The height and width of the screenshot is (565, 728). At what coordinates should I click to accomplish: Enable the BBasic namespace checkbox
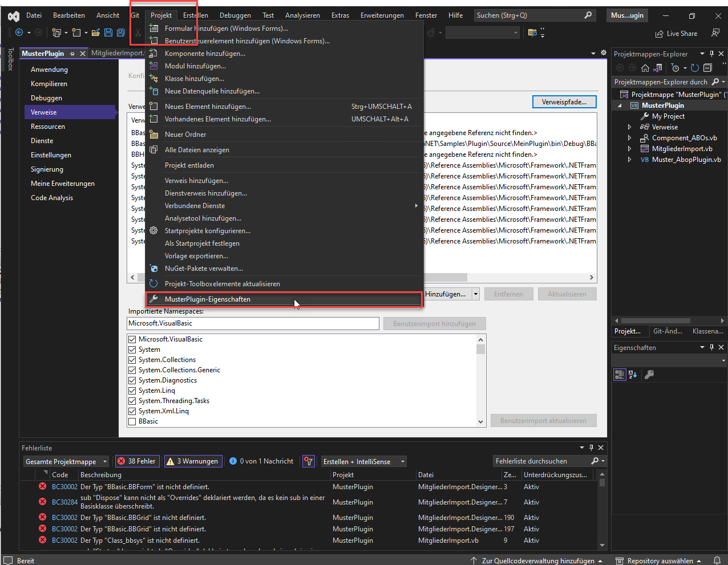[x=132, y=421]
